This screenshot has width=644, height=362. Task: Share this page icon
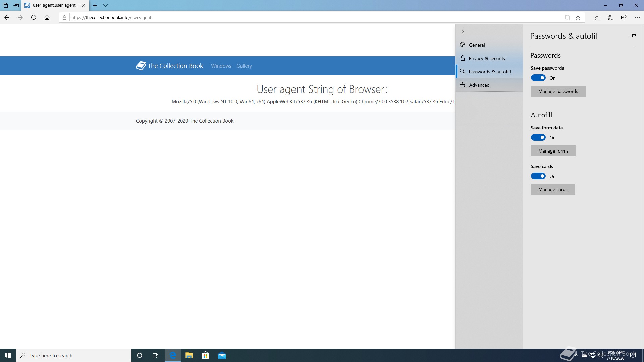point(624,17)
